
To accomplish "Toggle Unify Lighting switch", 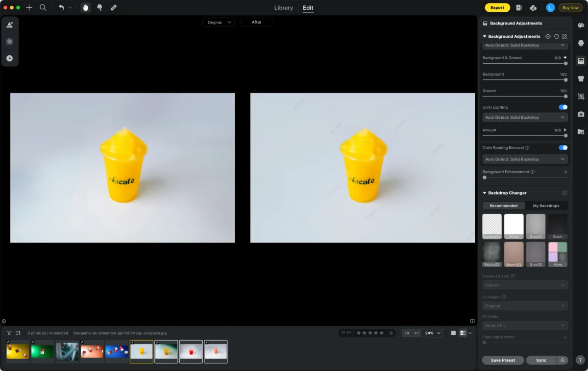I will tap(563, 107).
